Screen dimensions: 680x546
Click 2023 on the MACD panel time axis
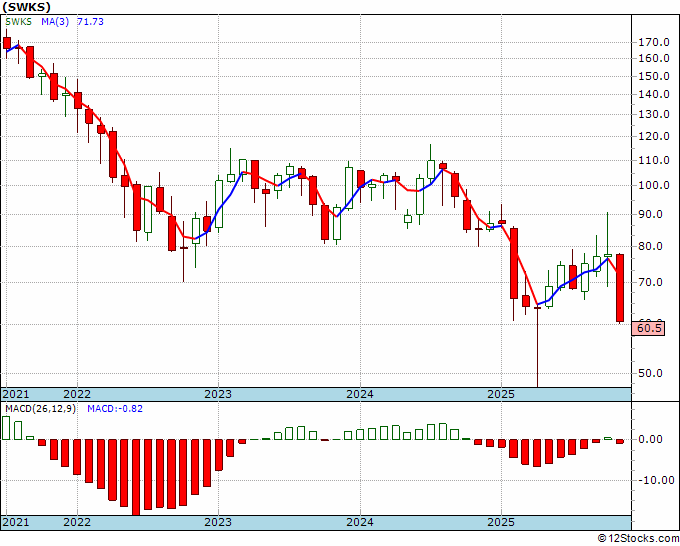pos(218,522)
